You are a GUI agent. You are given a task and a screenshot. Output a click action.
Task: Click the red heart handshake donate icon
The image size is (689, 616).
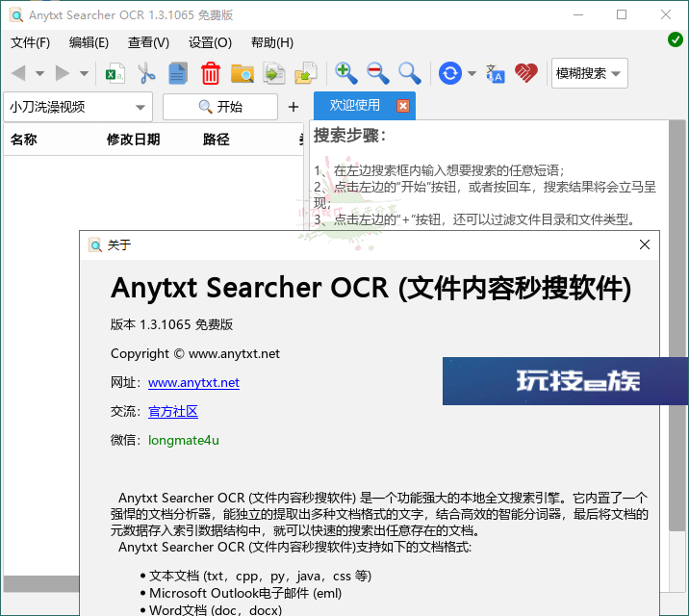(526, 73)
